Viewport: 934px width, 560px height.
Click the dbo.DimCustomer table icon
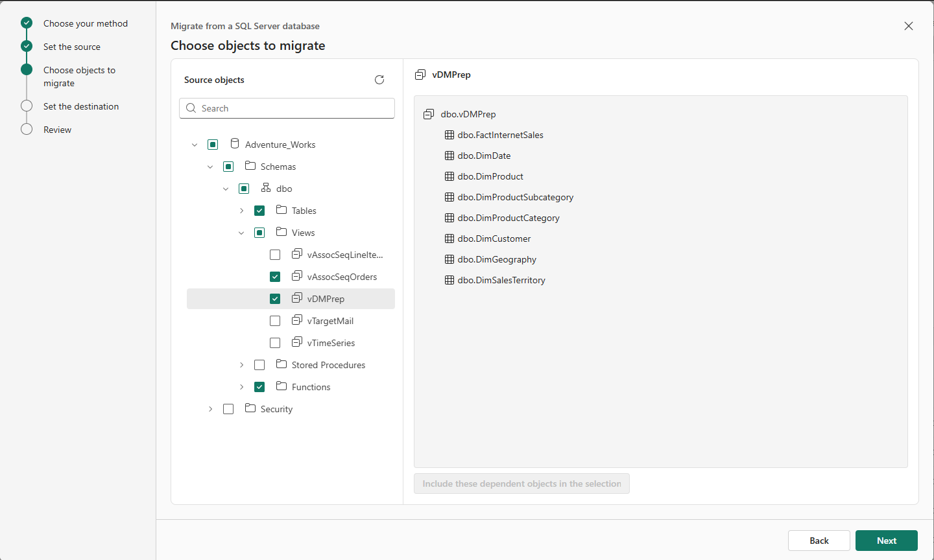point(449,239)
